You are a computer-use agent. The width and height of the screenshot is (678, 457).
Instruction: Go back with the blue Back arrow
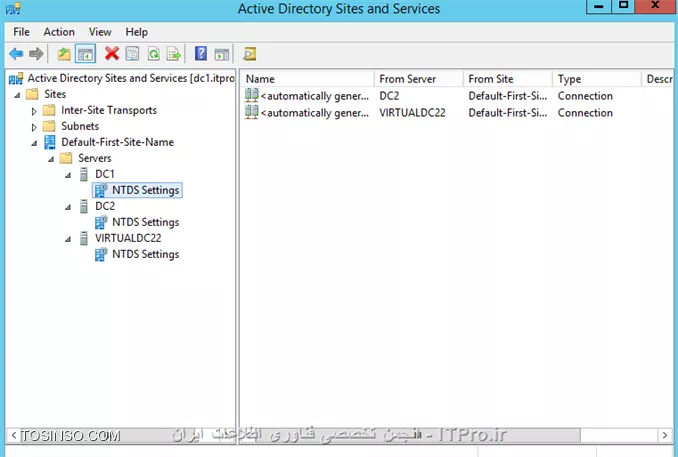tap(16, 54)
